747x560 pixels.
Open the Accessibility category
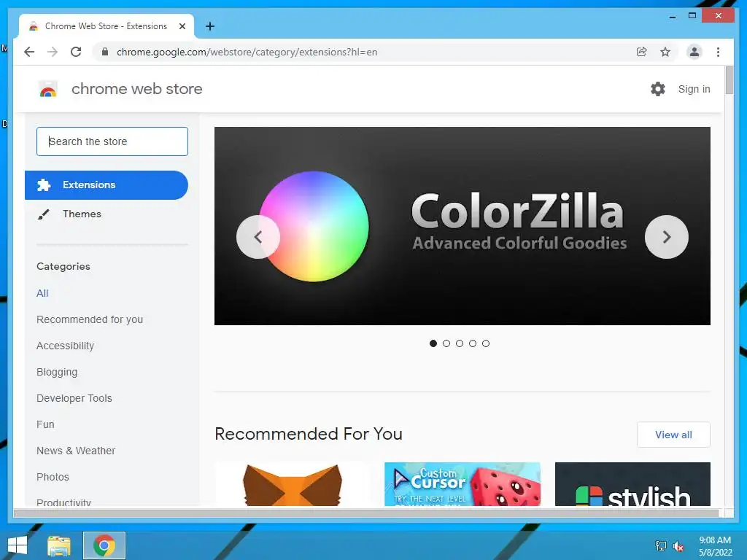coord(65,346)
